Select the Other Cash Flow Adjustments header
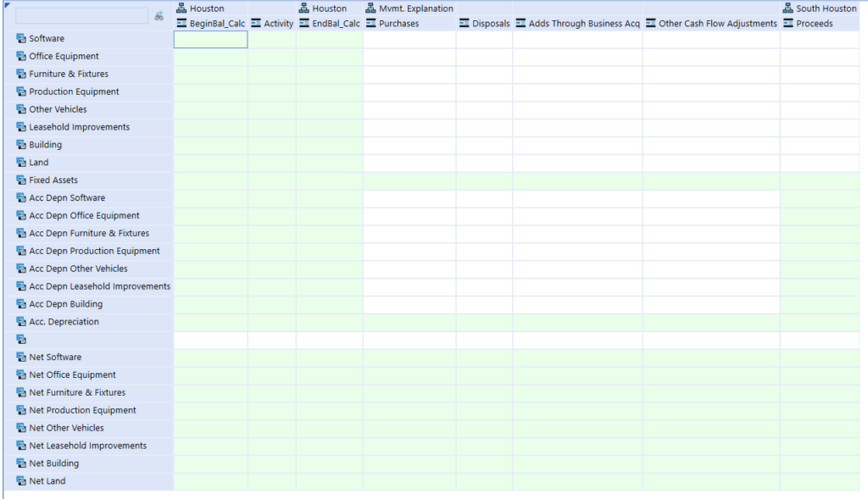The width and height of the screenshot is (868, 499). [x=717, y=24]
